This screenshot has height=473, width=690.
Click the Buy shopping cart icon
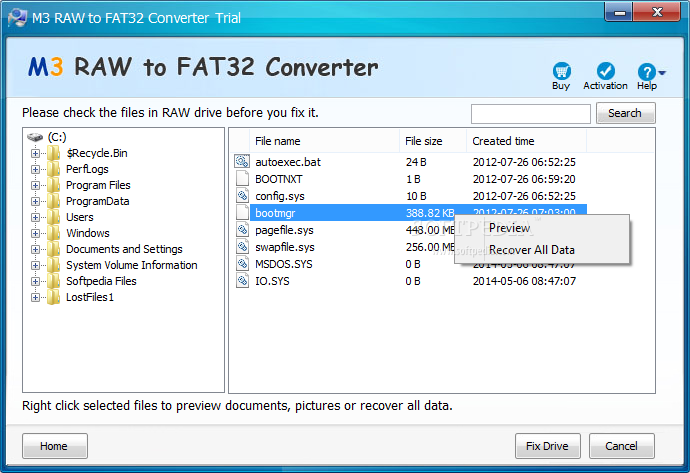tap(562, 71)
